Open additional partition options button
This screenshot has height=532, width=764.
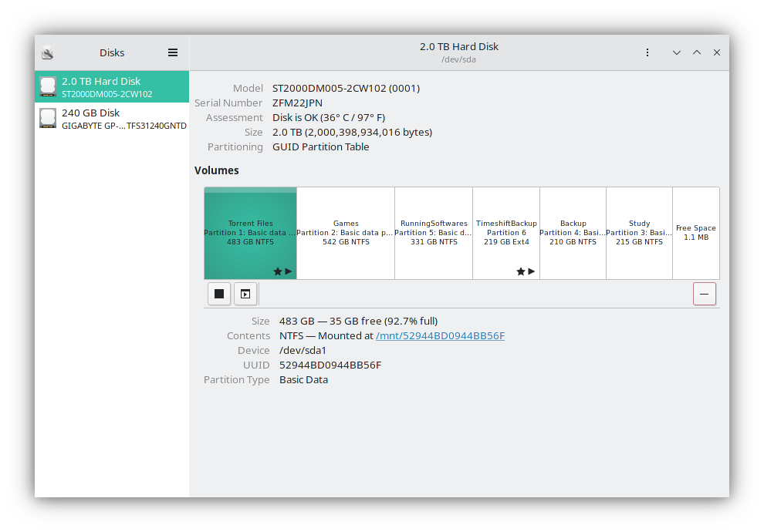[x=245, y=294]
